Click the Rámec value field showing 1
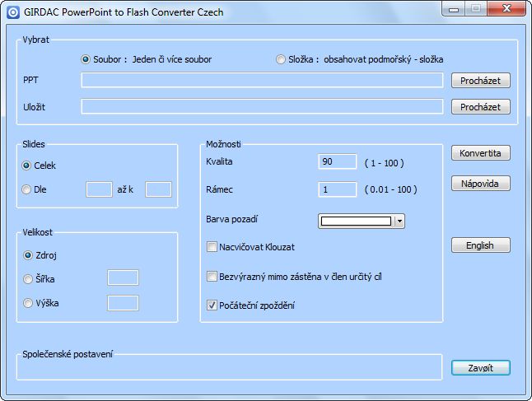This screenshot has height=401, width=532. [x=338, y=189]
